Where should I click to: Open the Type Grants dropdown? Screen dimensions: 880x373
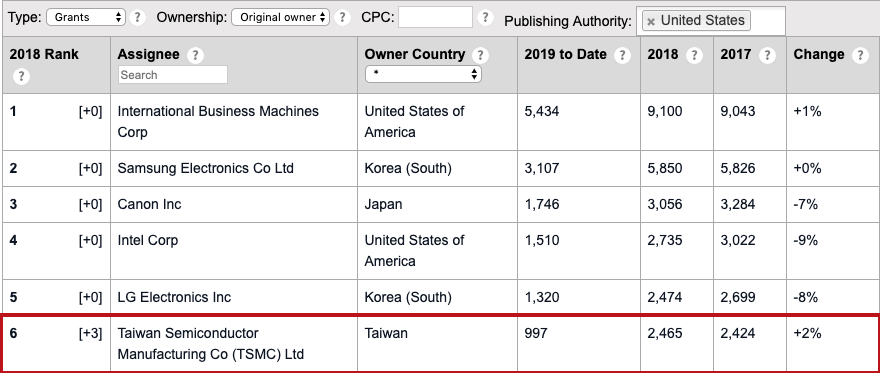[x=86, y=17]
